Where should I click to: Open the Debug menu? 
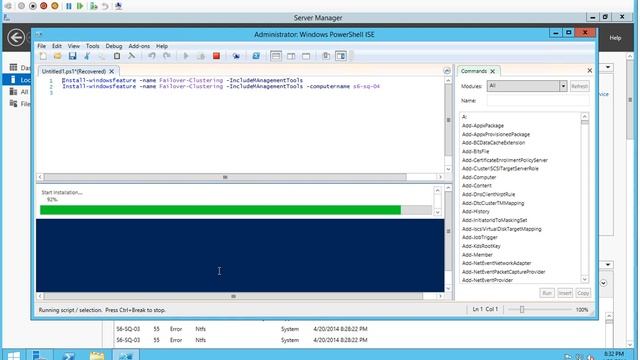click(114, 46)
